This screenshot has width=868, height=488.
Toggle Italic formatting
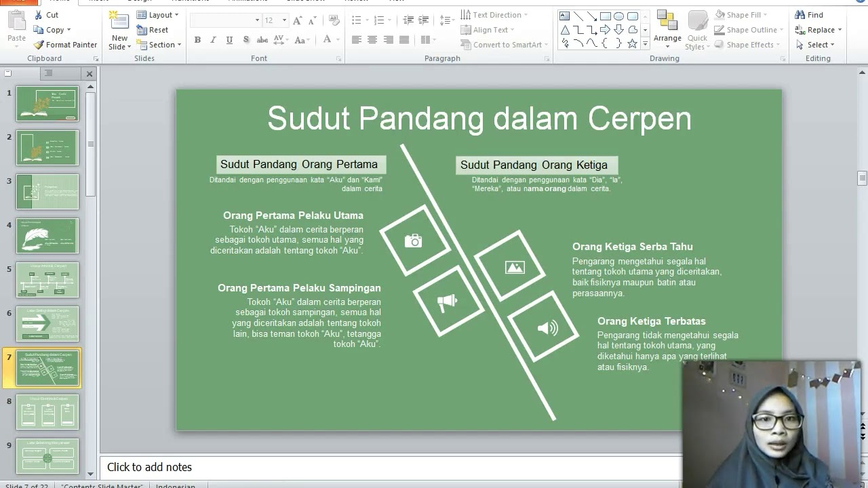(x=214, y=40)
